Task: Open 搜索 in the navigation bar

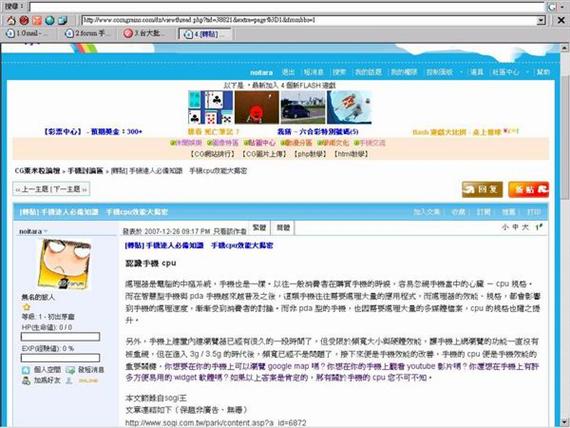Action: pos(339,72)
